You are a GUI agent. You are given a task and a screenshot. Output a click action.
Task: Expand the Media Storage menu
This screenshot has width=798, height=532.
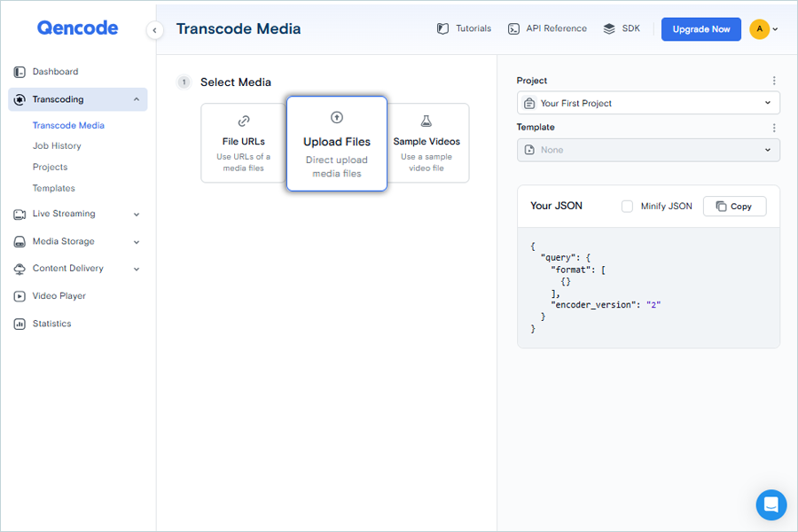coord(136,241)
